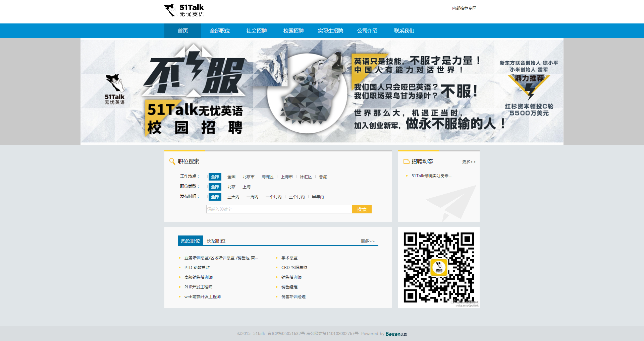This screenshot has height=341, width=644.
Task: Open job 高级销售培训师
Action: 199,277
